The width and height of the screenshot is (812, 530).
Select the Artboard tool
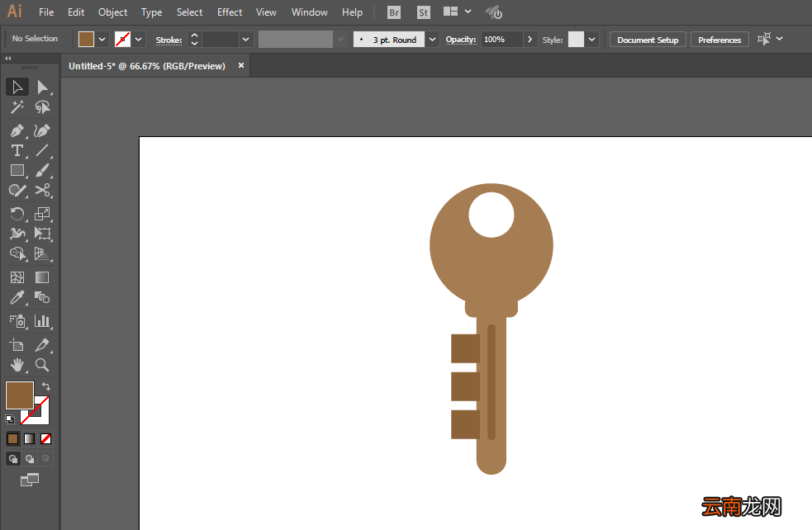[17, 345]
